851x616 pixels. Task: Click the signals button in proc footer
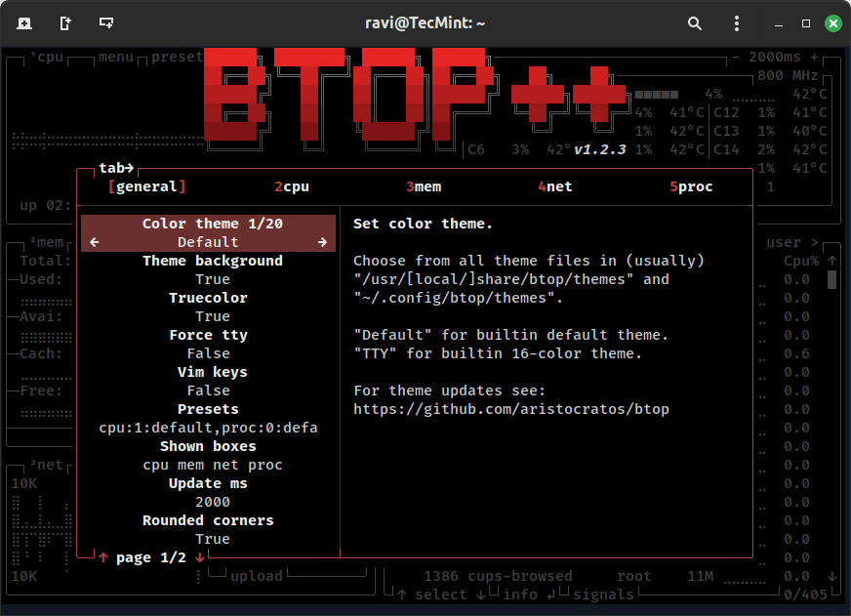(603, 595)
